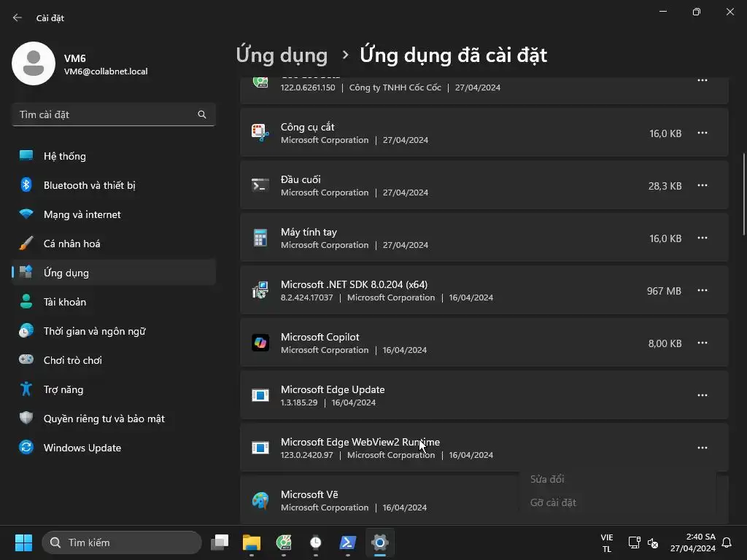Open more options for Đầu cuối

click(703, 185)
